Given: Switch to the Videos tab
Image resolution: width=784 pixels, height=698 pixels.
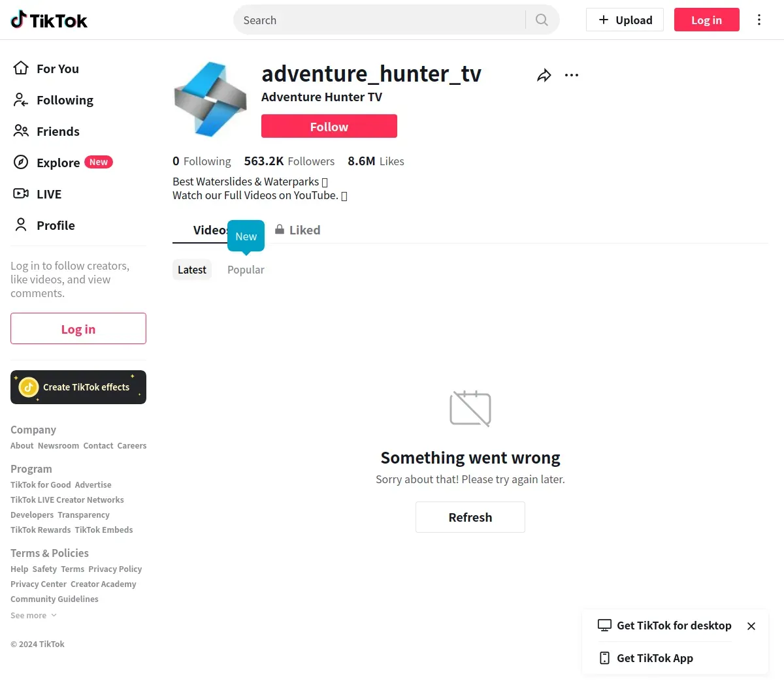Looking at the screenshot, I should tap(210, 230).
